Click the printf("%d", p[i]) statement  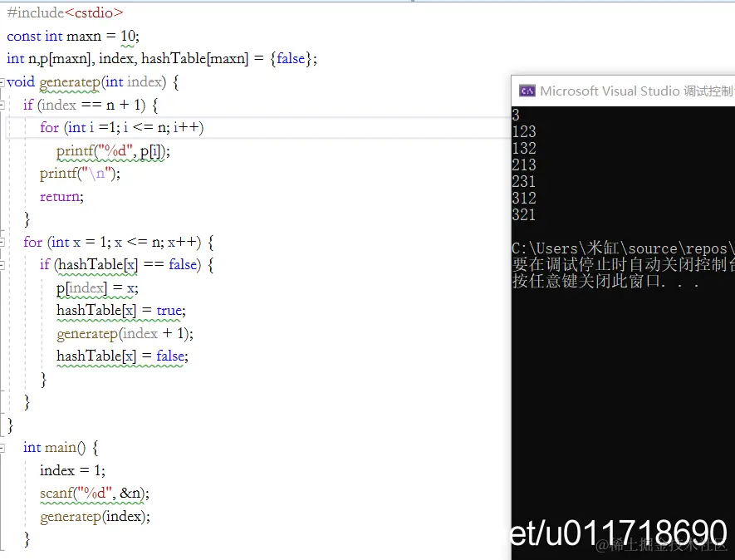point(113,151)
